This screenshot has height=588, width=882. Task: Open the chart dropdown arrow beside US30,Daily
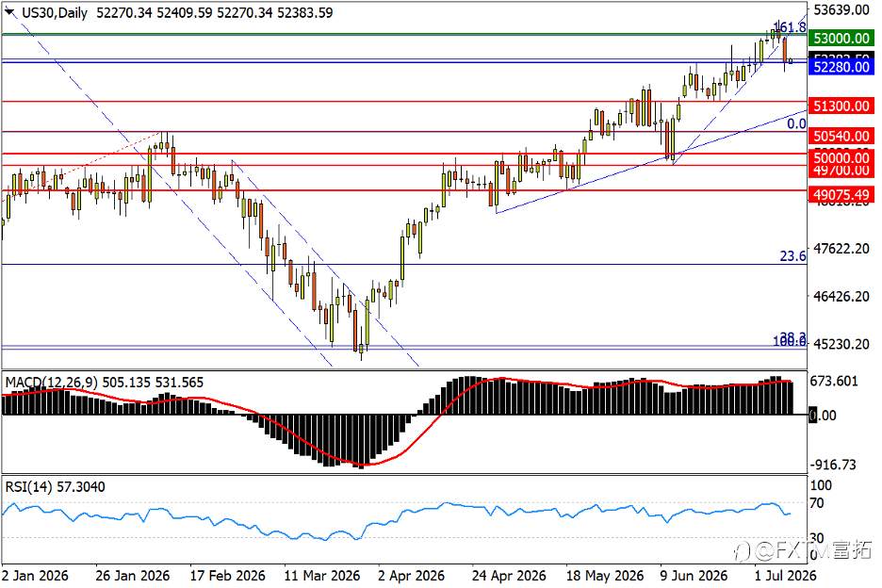[10, 12]
